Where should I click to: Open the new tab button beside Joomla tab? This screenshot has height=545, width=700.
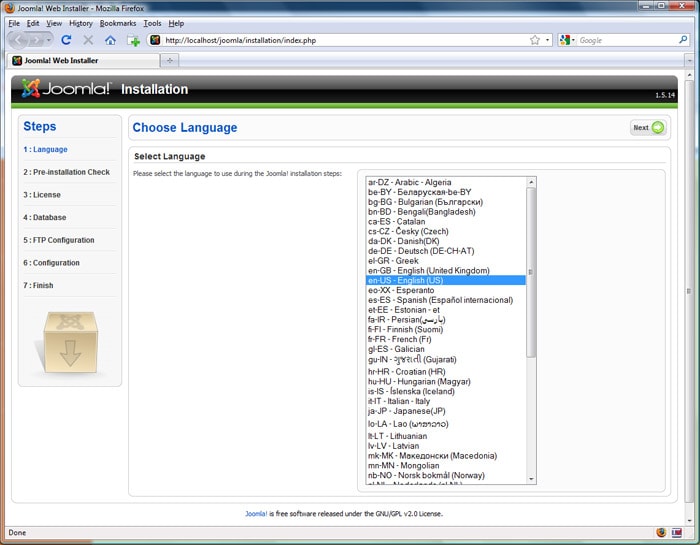170,60
